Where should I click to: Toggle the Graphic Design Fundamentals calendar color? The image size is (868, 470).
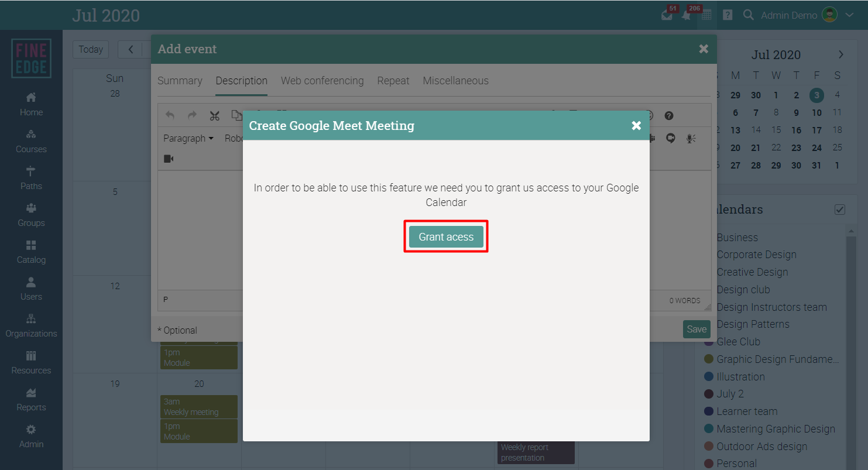(709, 359)
